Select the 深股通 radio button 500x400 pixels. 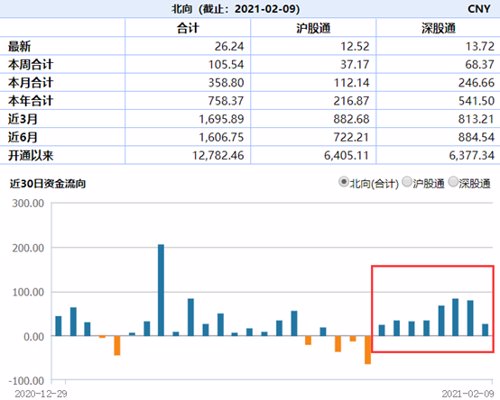click(453, 182)
